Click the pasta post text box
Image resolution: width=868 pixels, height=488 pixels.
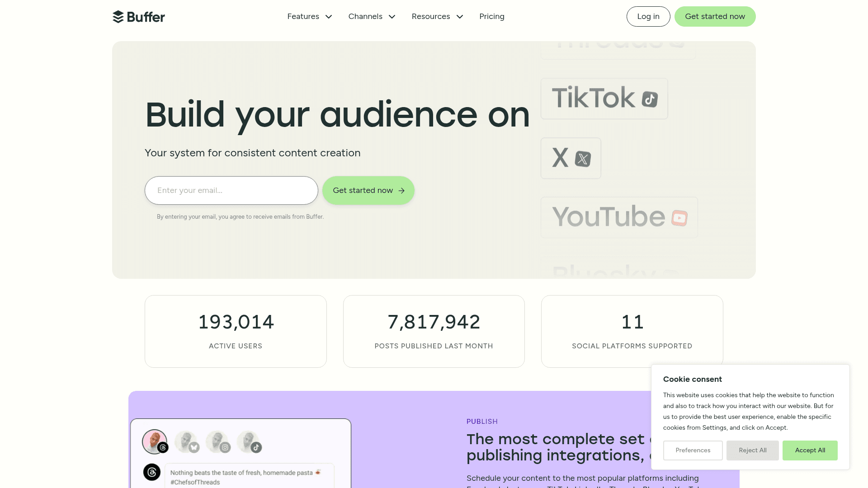(249, 476)
